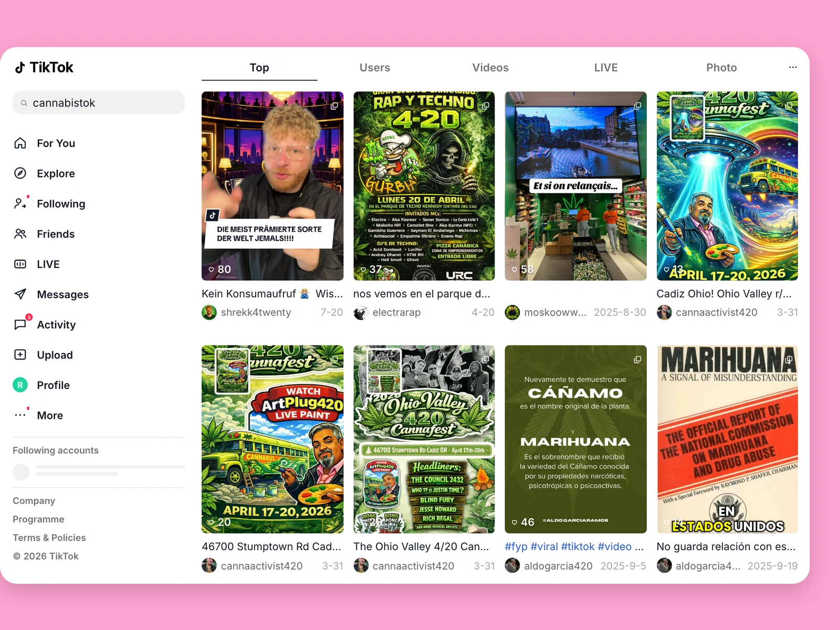840x630 pixels.
Task: Open Et si on relançais video thumbnail
Action: [576, 186]
